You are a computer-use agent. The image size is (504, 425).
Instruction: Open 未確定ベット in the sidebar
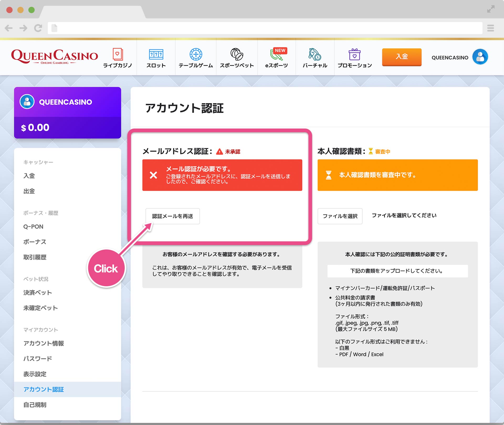pyautogui.click(x=40, y=308)
